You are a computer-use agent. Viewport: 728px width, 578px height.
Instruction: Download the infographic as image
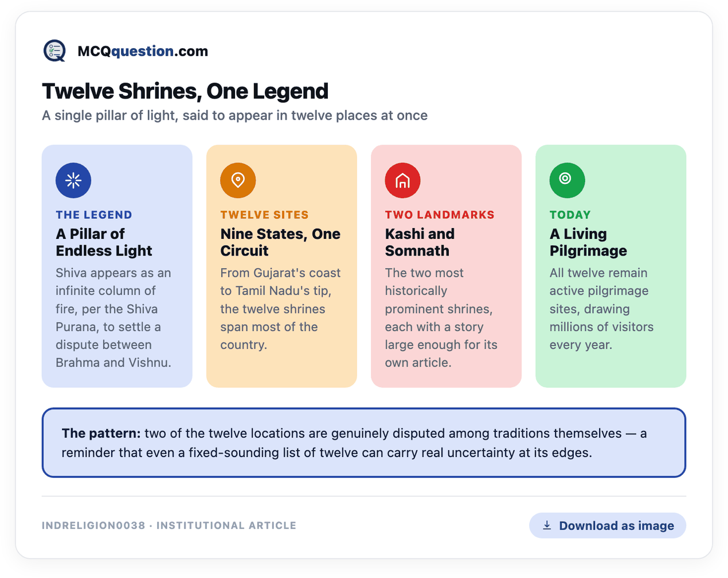pyautogui.click(x=607, y=525)
